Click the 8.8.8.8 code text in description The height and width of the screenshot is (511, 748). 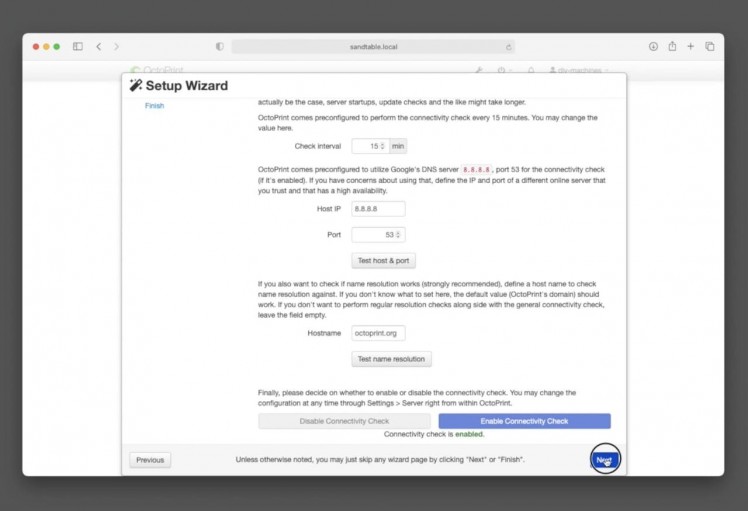pos(476,169)
